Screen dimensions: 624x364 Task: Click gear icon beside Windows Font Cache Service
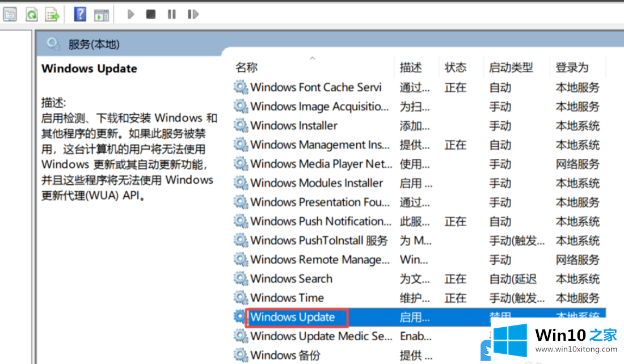(x=241, y=87)
